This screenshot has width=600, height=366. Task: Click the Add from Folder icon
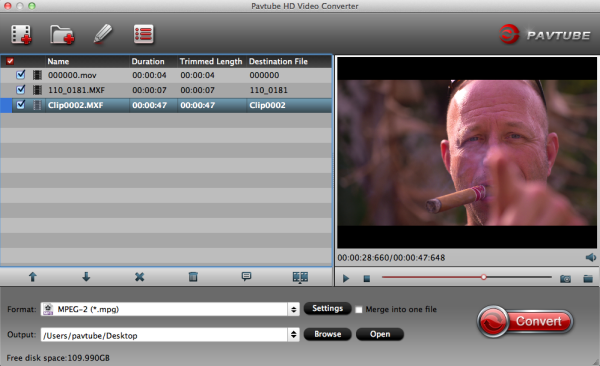point(62,34)
